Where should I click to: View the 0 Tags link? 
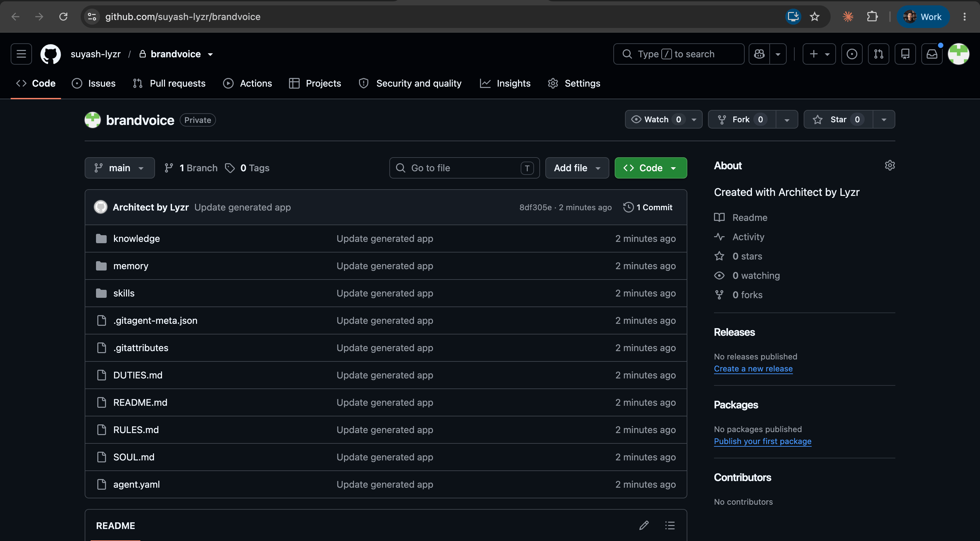(x=247, y=168)
